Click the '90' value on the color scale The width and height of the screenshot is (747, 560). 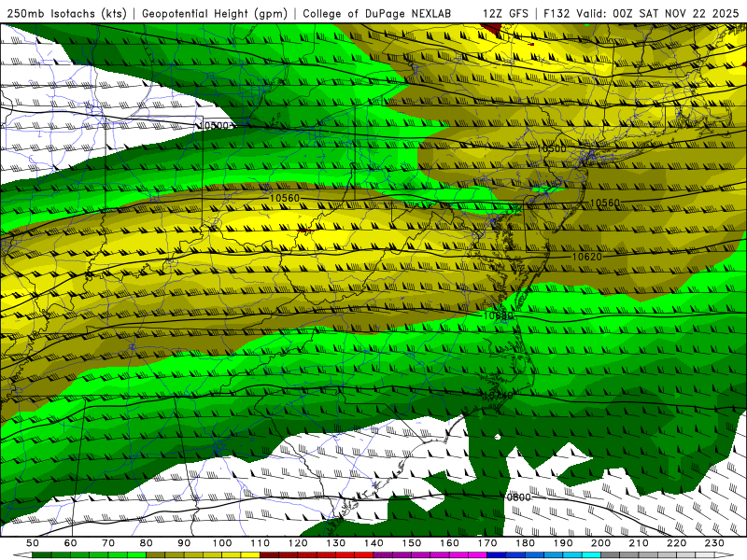(184, 543)
